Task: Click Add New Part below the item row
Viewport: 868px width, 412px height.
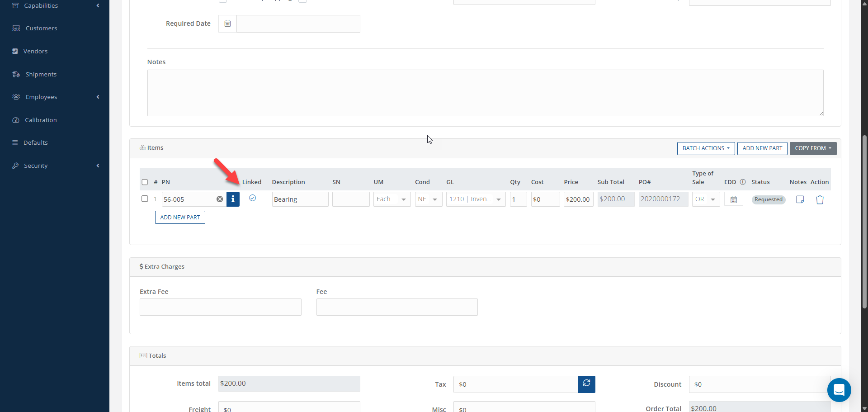Action: tap(180, 218)
